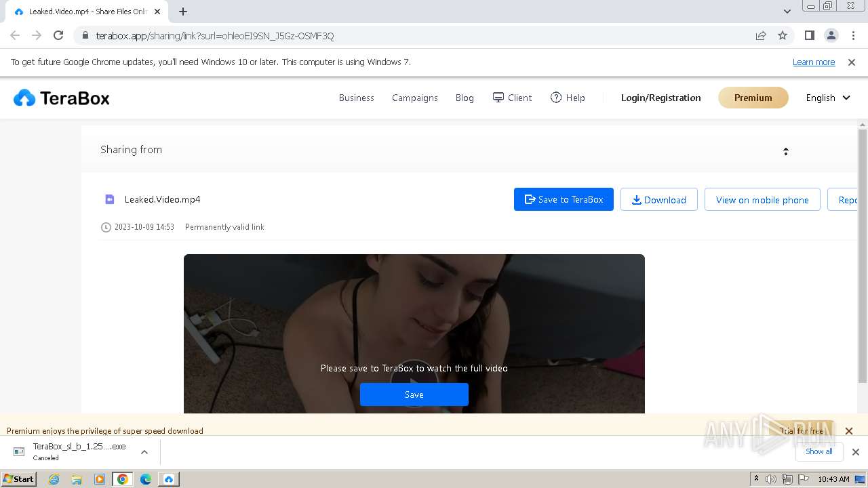Click Login/Registration
The image size is (868, 488).
coord(661,98)
